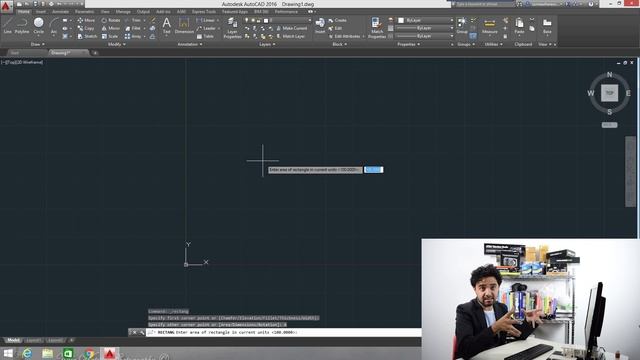
Task: Activate the Mirror command
Action: tap(111, 28)
